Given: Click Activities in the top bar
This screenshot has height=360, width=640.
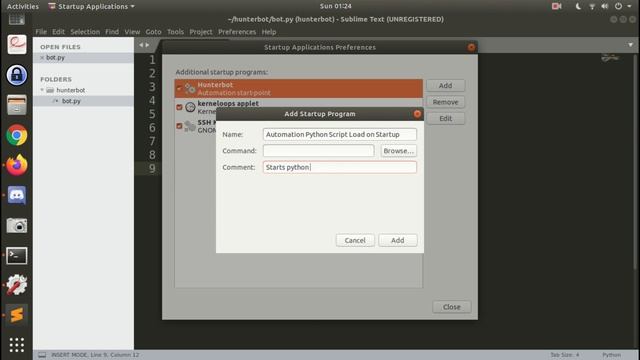Looking at the screenshot, I should [22, 6].
